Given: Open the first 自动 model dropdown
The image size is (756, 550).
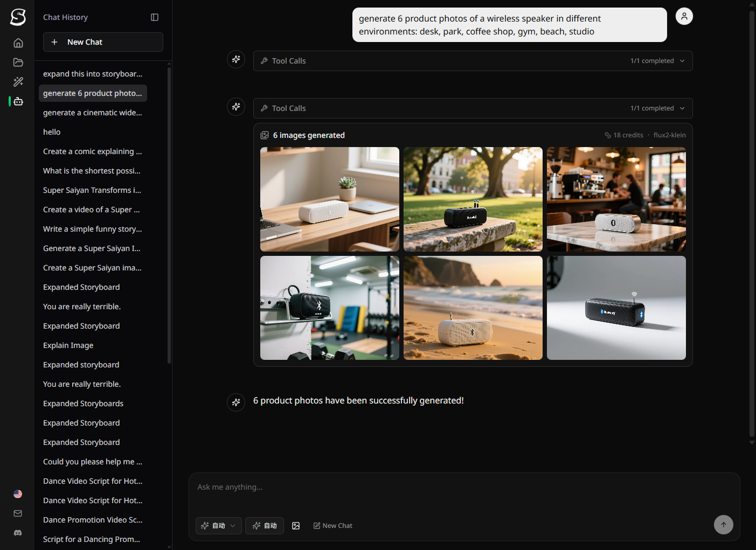Looking at the screenshot, I should pos(218,526).
